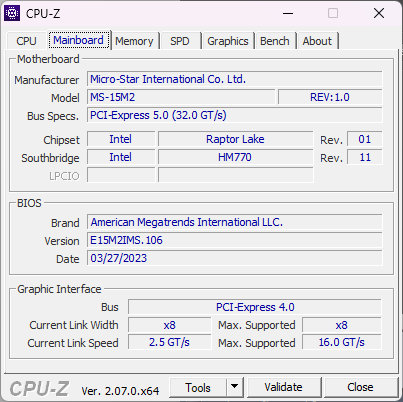Screen dimensions: 403x402
Task: Minimize the CPU-Z window
Action: tap(288, 13)
